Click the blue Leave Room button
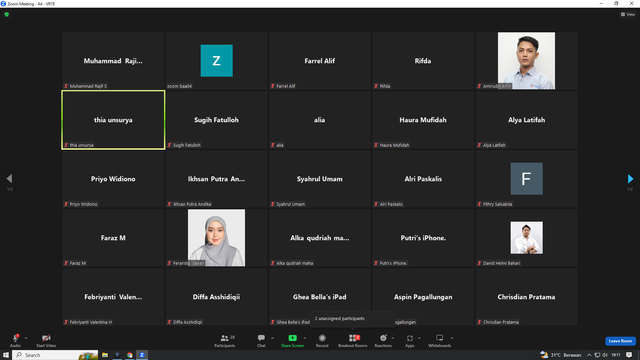 coord(620,341)
